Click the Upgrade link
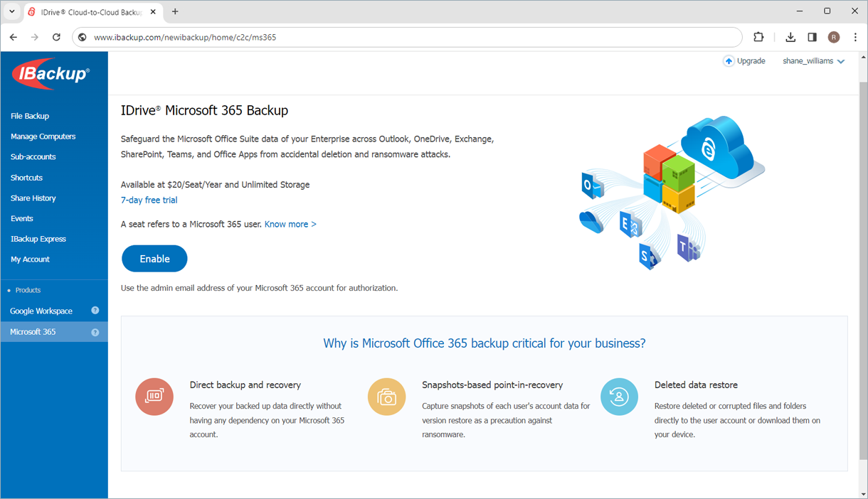This screenshot has height=499, width=868. [751, 61]
